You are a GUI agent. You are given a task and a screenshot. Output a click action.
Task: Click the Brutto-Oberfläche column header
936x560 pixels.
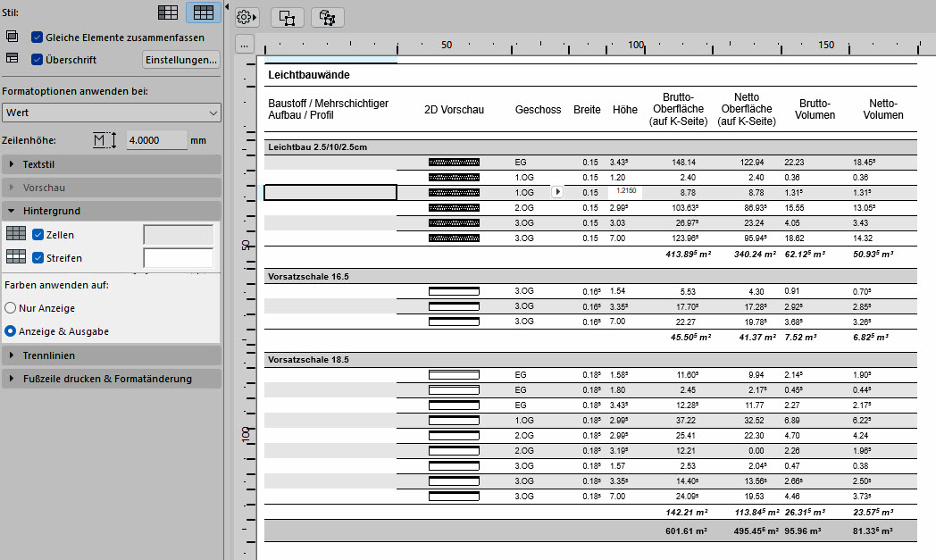tap(678, 109)
